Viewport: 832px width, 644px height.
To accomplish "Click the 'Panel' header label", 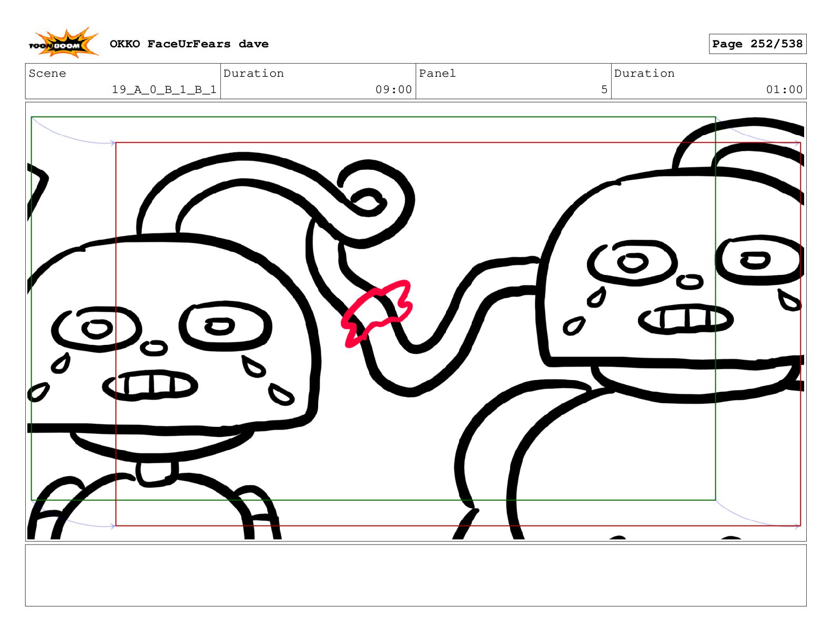I will pos(437,74).
